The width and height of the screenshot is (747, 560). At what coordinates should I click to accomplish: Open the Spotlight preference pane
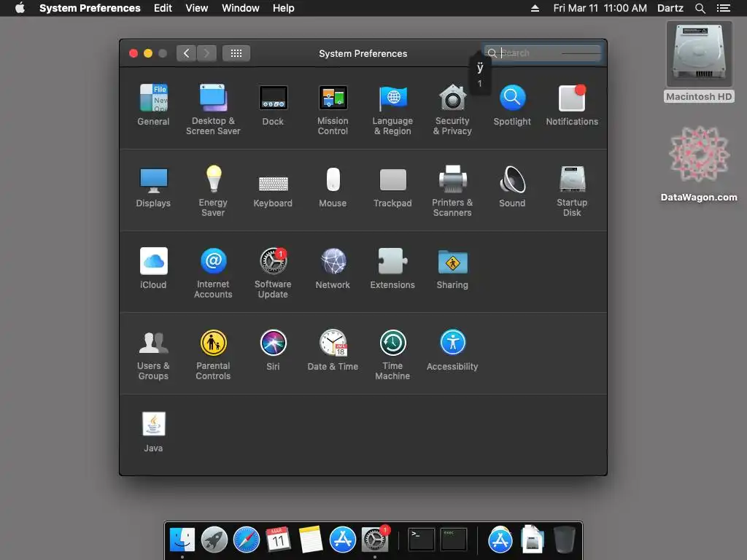(x=512, y=105)
